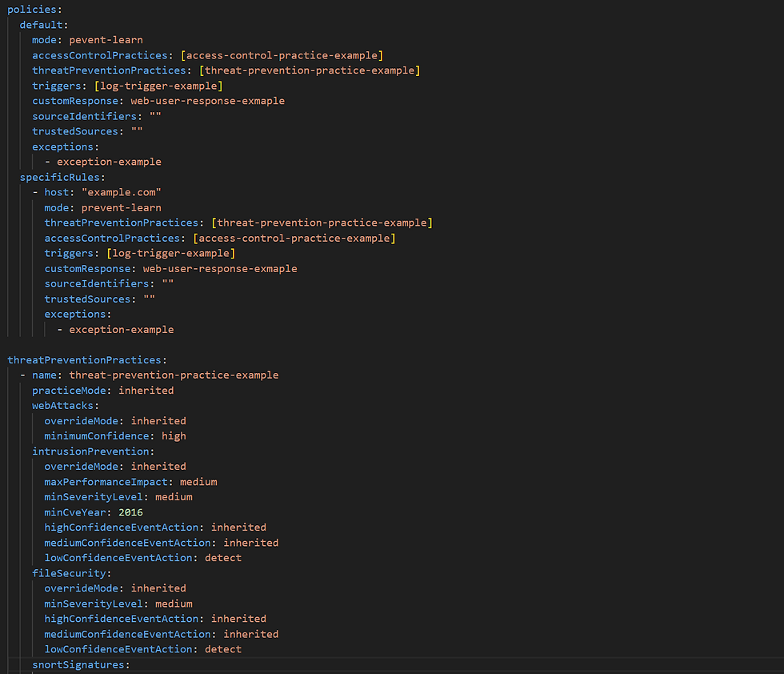This screenshot has height=674, width=784.
Task: Click 'exceptions:' key in the default policy
Action: (x=66, y=146)
